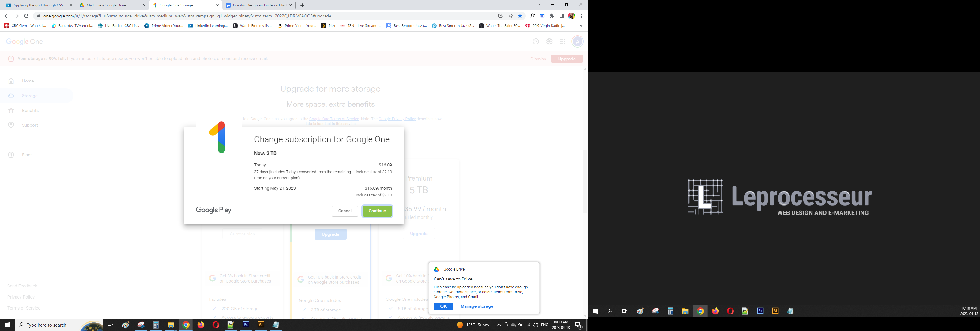The width and height of the screenshot is (980, 331).
Task: Reload the current page
Action: 26,16
